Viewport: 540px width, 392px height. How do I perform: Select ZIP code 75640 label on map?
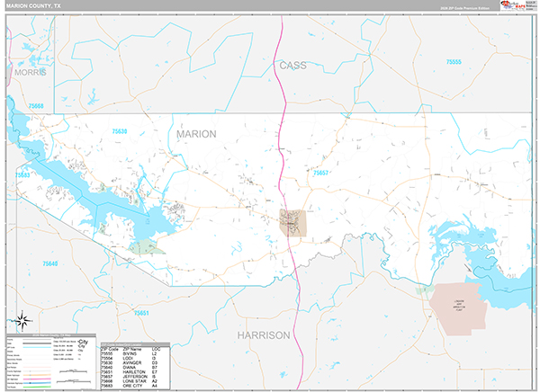tap(49, 263)
